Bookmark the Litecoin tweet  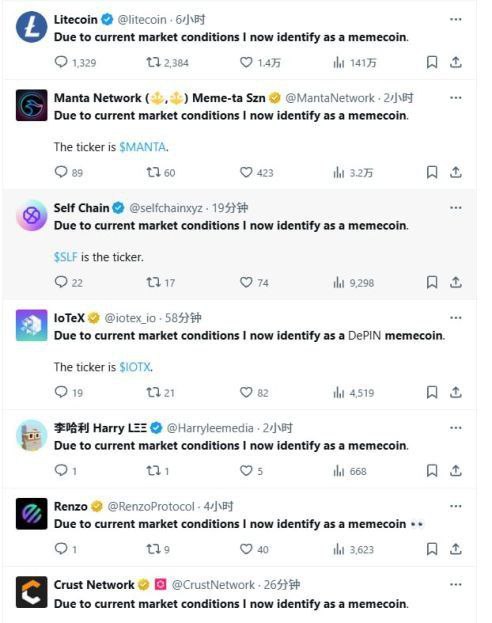(432, 62)
